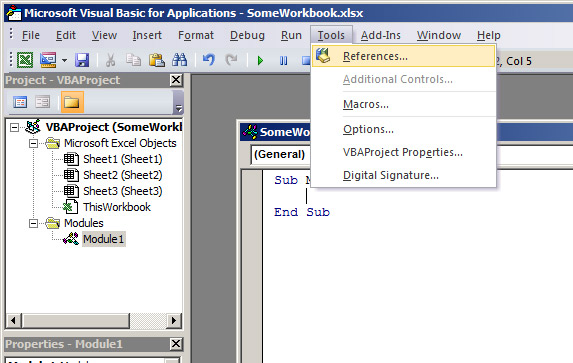Click the View Object icon in Project pane
This screenshot has width=573, height=363.
(x=42, y=102)
